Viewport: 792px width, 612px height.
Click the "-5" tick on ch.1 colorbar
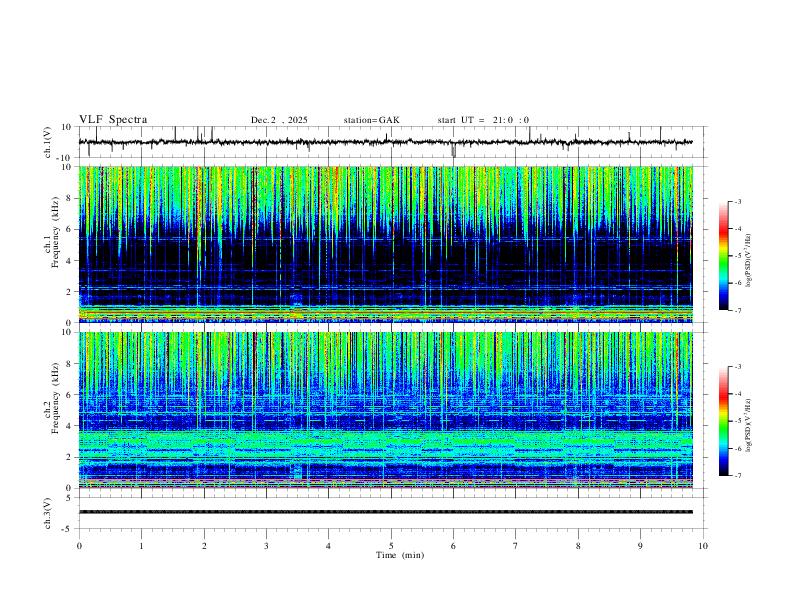[737, 256]
